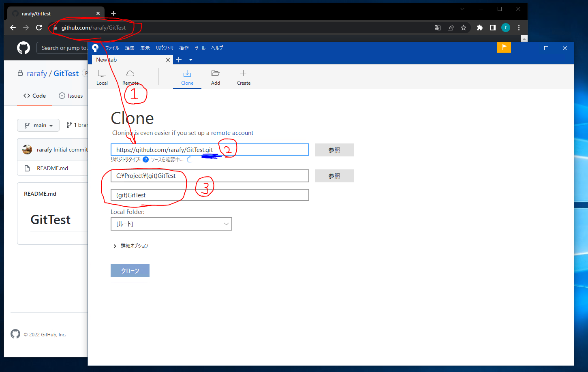Click the orange flag notification icon
The height and width of the screenshot is (372, 588).
504,47
